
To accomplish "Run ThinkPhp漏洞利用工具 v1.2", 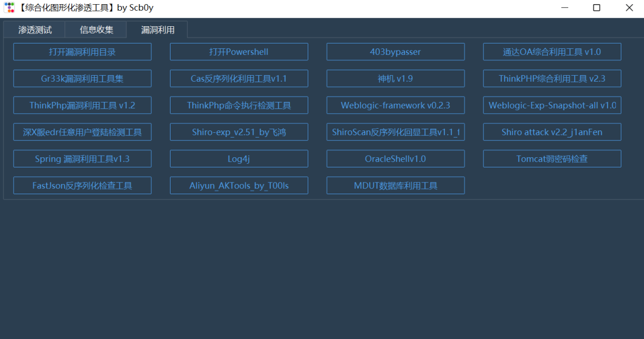I will 82,105.
